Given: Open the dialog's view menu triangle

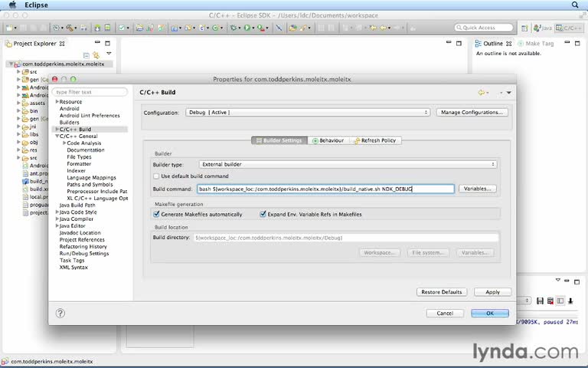Looking at the screenshot, I should [x=509, y=92].
